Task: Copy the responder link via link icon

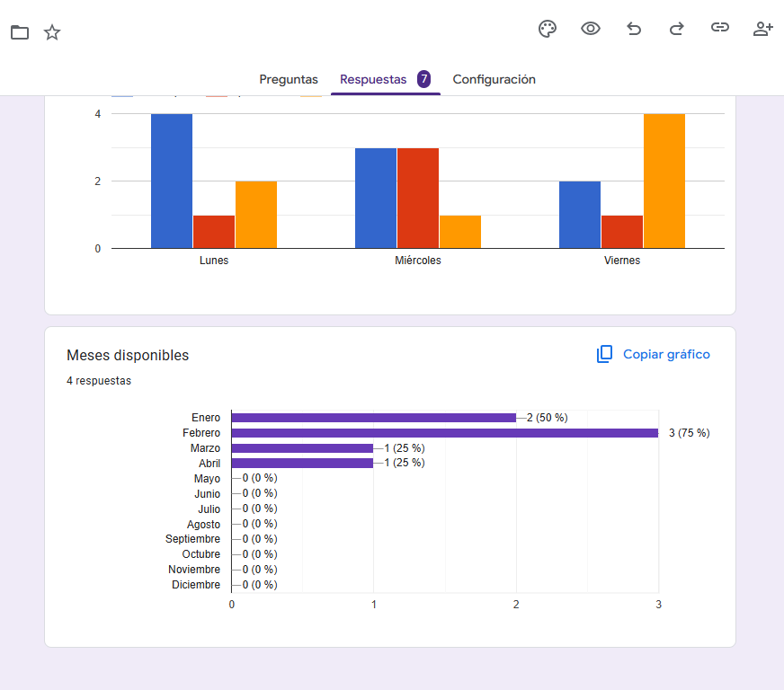Action: 720,29
